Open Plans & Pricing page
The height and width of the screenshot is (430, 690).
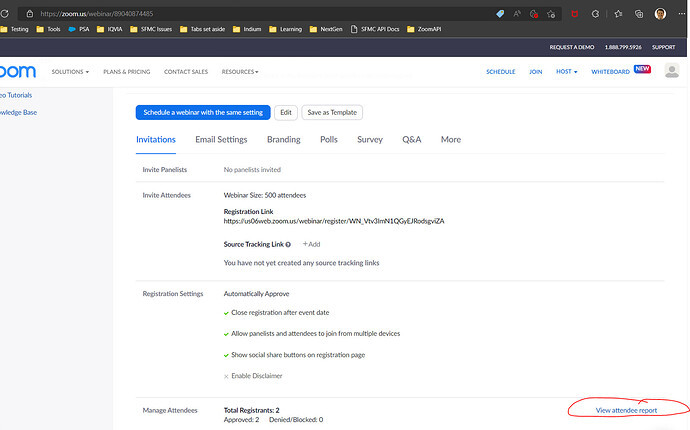[127, 72]
